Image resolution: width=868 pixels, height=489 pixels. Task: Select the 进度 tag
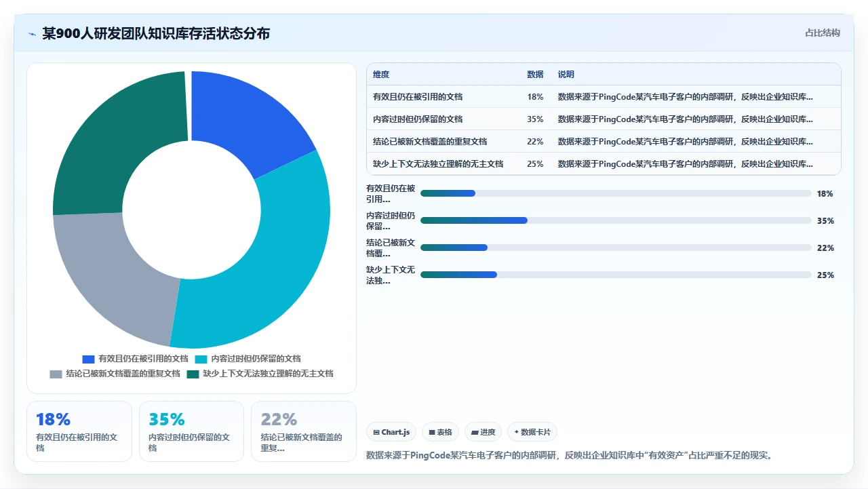click(x=483, y=432)
